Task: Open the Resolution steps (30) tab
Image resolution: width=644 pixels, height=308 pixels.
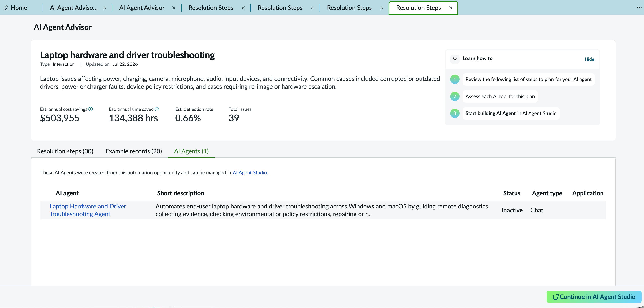Action: point(65,151)
